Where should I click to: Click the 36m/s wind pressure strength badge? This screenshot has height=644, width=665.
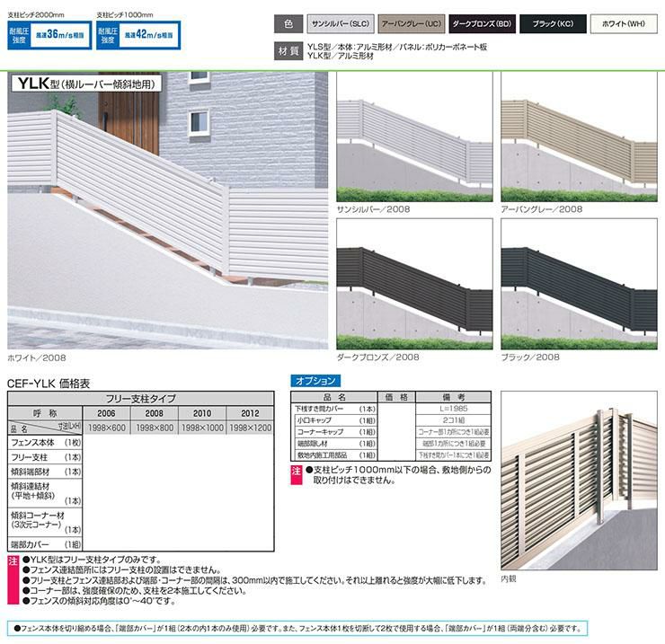(44, 34)
